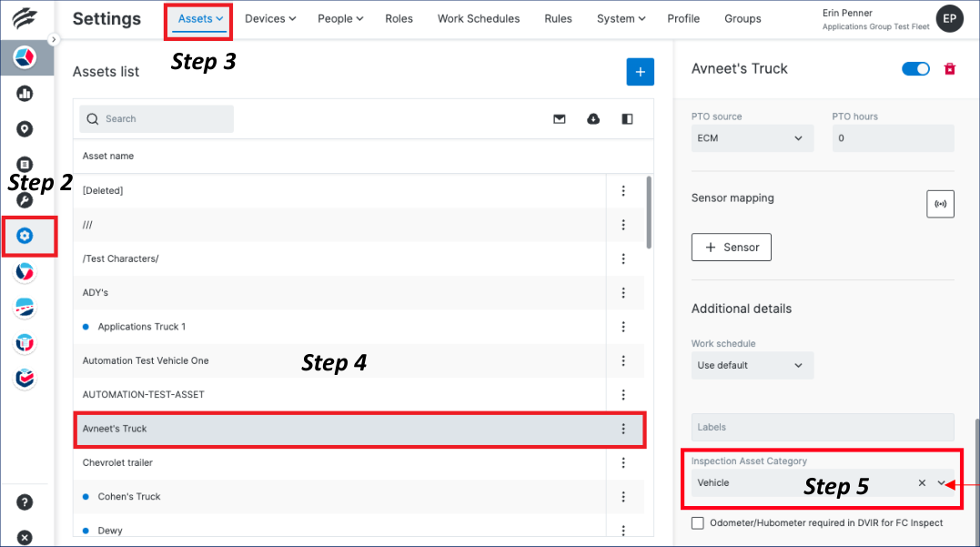Click the cloud download icon to export assets
This screenshot has width=980, height=547.
pyautogui.click(x=592, y=118)
